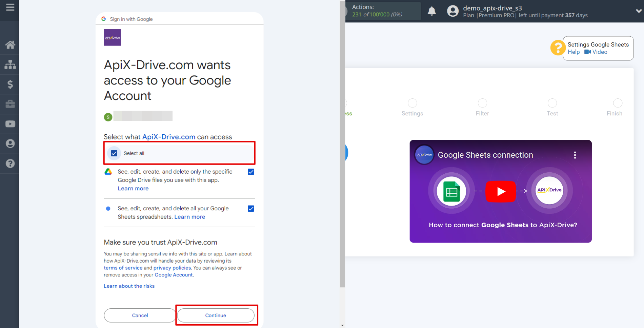Open billing dollar icon in sidebar
644x328 pixels.
pos(10,84)
